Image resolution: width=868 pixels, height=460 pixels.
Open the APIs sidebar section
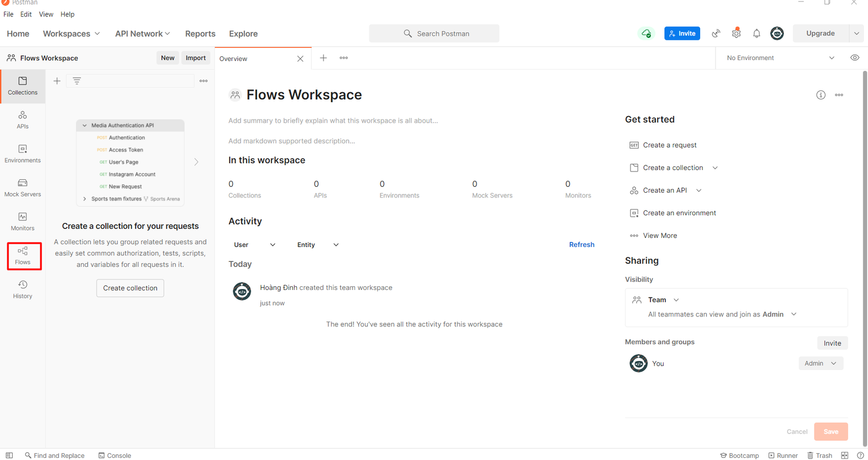(x=23, y=119)
